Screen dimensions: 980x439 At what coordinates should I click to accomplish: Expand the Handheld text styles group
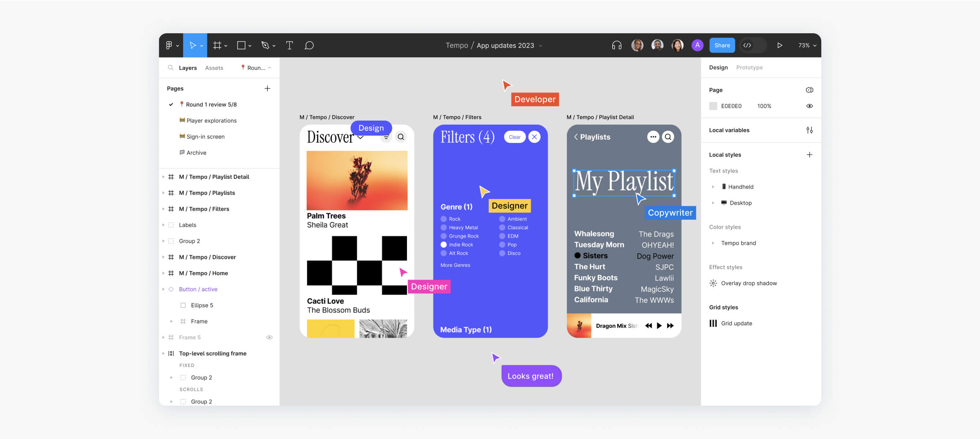point(713,187)
